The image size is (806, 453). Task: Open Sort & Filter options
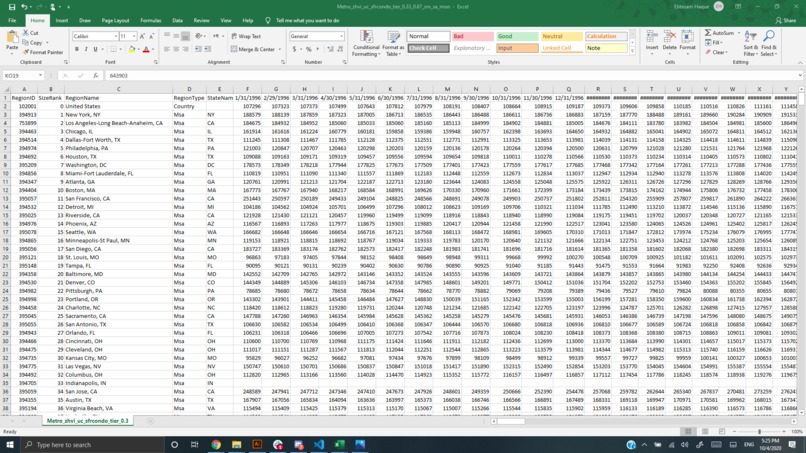click(x=750, y=43)
